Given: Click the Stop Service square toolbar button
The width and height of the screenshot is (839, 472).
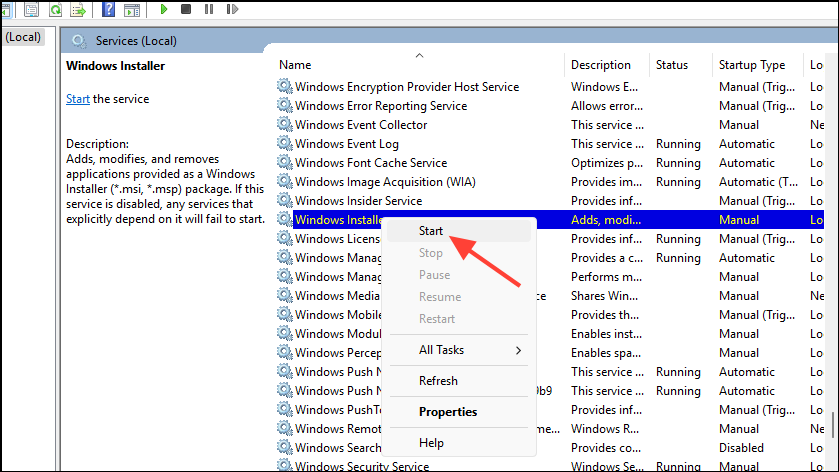Looking at the screenshot, I should 186,9.
